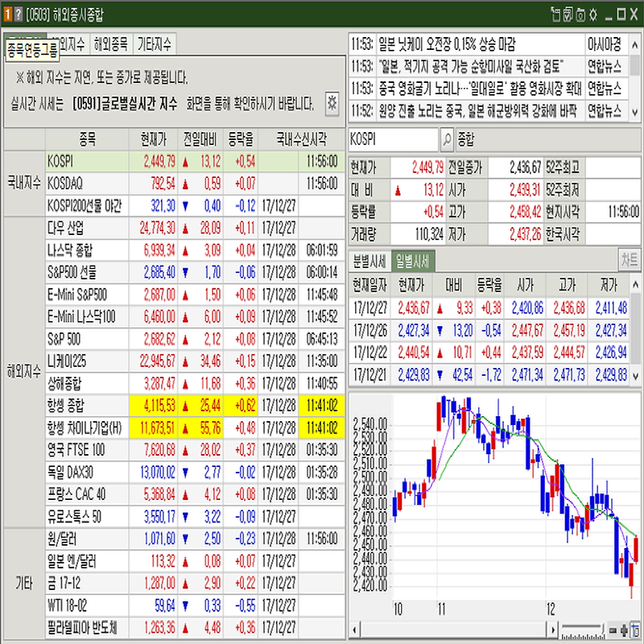The image size is (644, 644).
Task: Click the checkmark window icon in title bar
Action: click(x=568, y=14)
